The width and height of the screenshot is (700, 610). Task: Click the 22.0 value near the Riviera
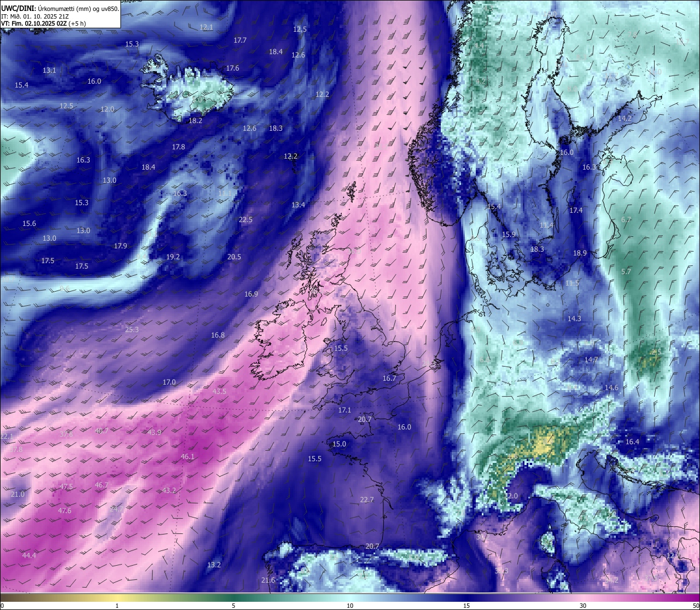point(511,496)
